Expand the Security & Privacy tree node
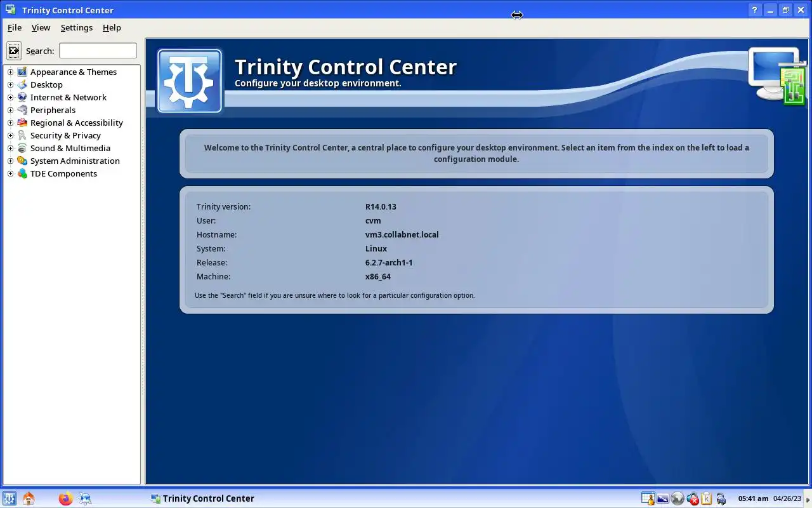Image resolution: width=812 pixels, height=508 pixels. [10, 135]
